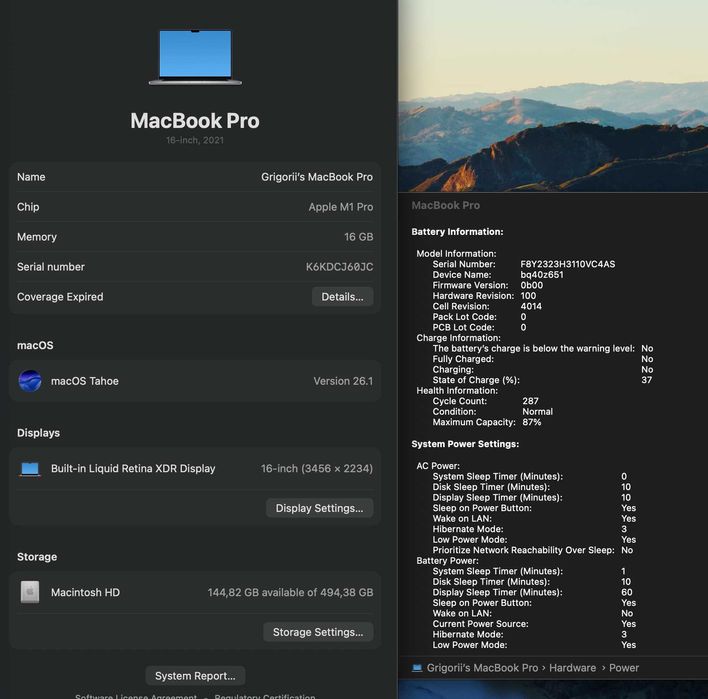
Task: Open coverage Details button
Action: 342,297
